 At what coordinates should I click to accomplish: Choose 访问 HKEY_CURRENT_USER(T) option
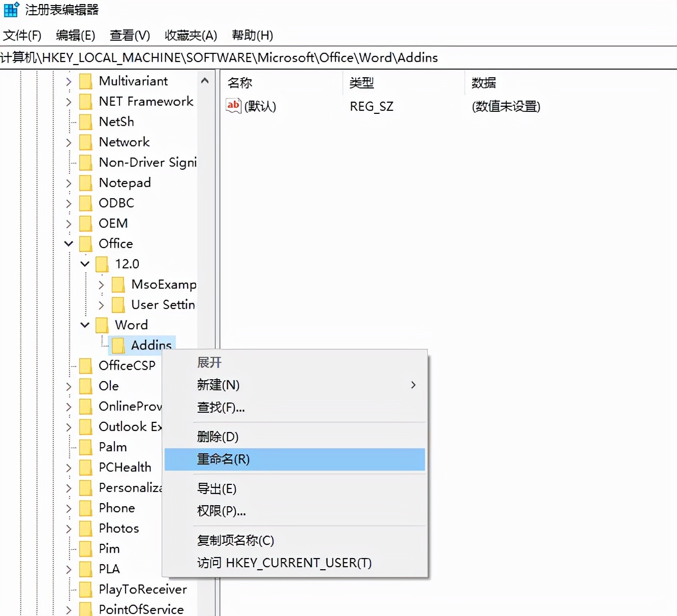pos(295,563)
